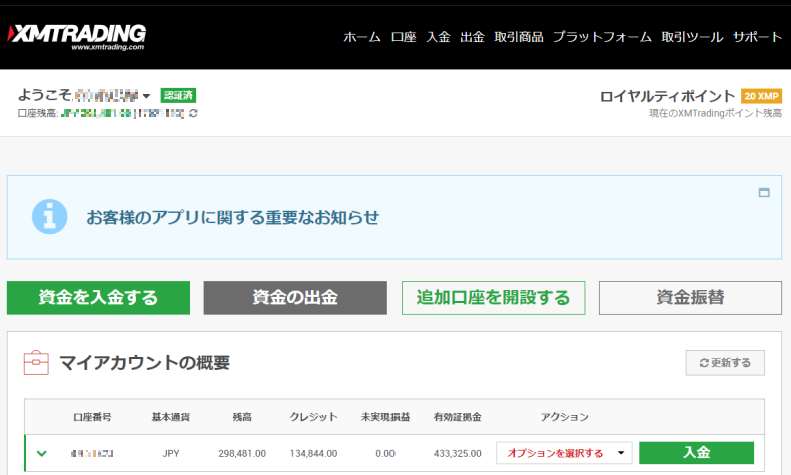Click the credit value 134,844.00
791x475 pixels.
click(313, 453)
